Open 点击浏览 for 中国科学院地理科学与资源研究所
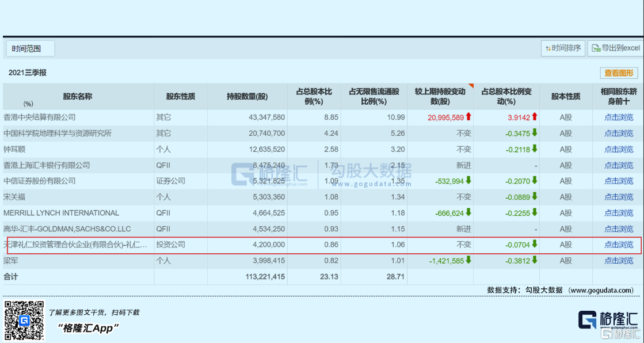The image size is (644, 343). tap(619, 134)
